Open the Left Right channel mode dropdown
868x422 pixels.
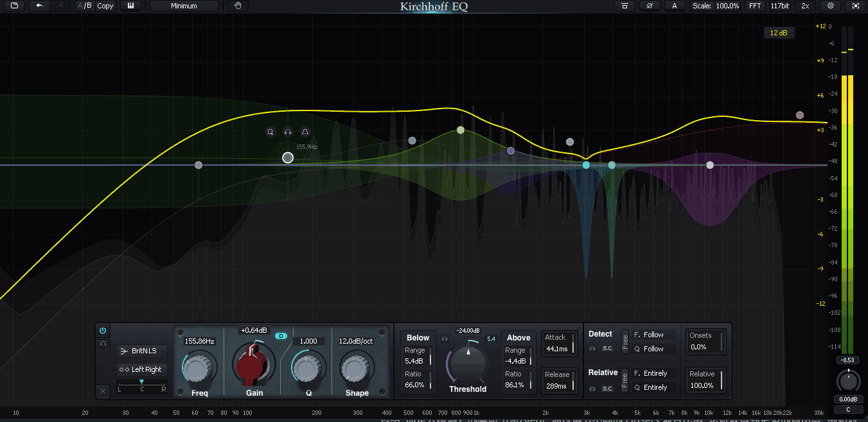coord(142,369)
